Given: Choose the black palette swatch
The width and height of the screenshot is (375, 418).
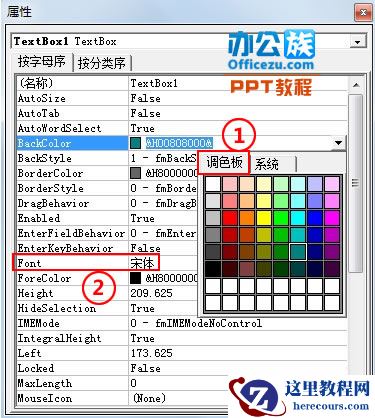Looking at the screenshot, I should click(x=213, y=269).
